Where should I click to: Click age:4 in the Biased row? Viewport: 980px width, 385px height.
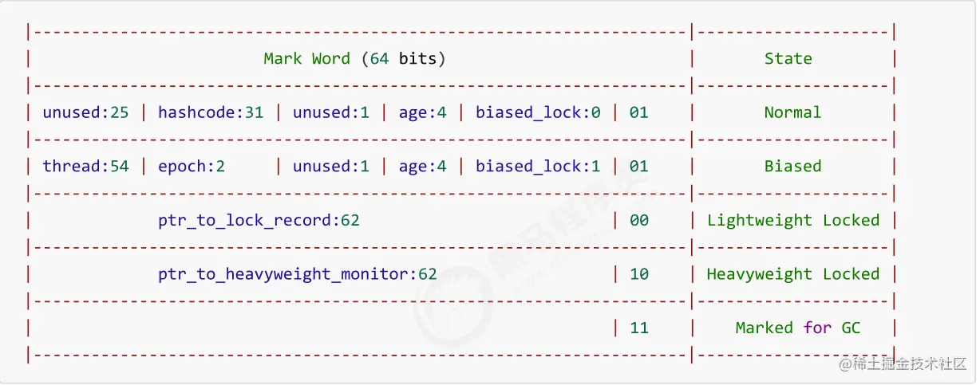(423, 167)
